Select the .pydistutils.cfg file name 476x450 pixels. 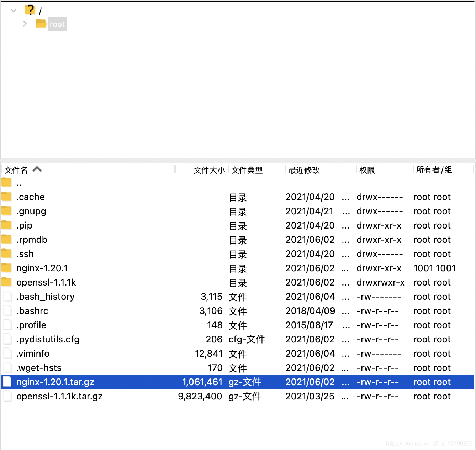[48, 340]
